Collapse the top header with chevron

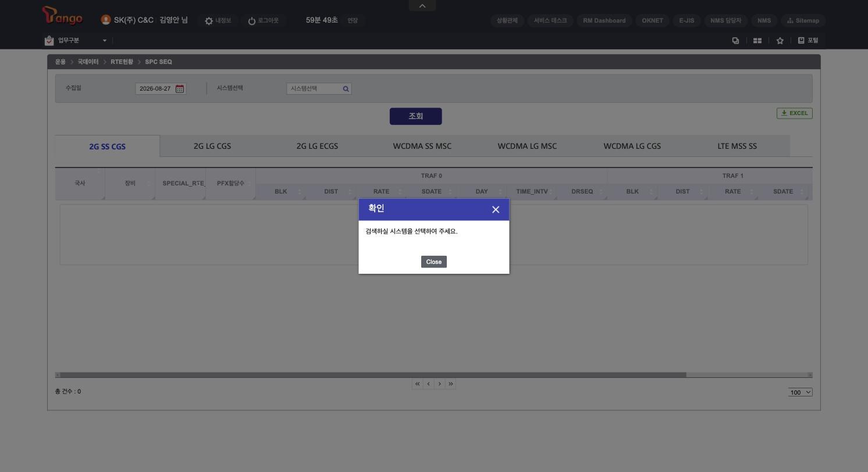tap(422, 6)
